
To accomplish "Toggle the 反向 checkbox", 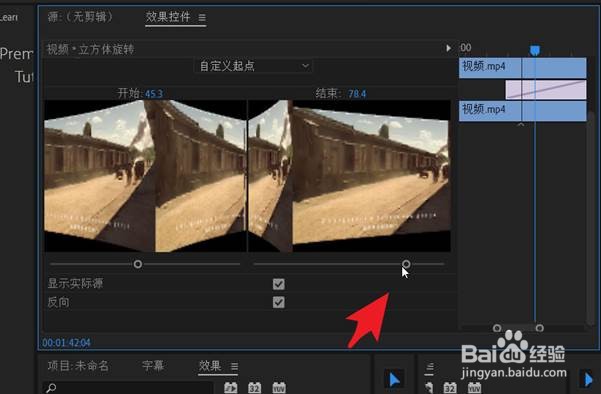I will pyautogui.click(x=279, y=302).
